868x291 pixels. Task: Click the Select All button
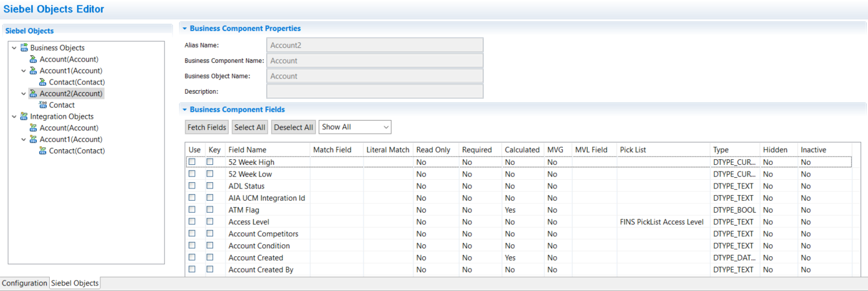tap(250, 127)
